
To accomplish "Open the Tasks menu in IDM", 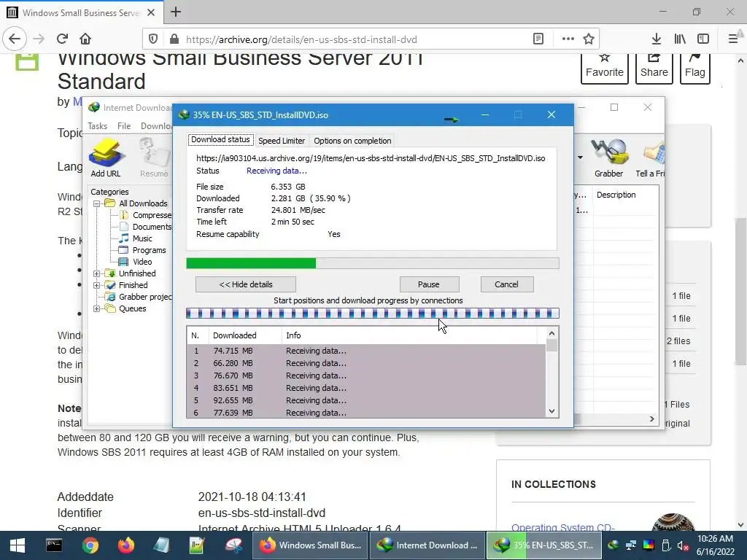I will click(97, 125).
